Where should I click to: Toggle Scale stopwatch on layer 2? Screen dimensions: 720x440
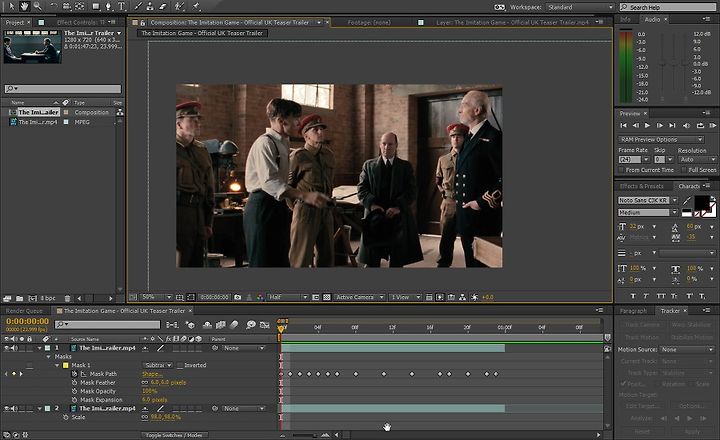pos(66,417)
